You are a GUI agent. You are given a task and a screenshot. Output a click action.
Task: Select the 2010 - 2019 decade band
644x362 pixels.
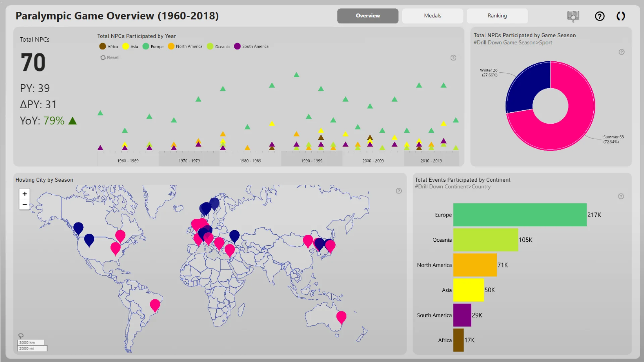[431, 161]
